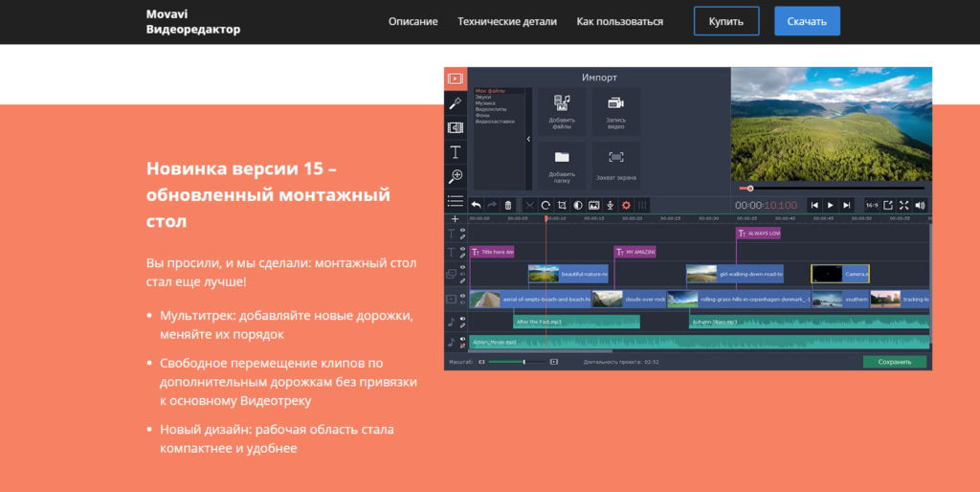Screen dimensions: 980x492
Task: Open the color adjustments half-circle icon
Action: pyautogui.click(x=577, y=205)
